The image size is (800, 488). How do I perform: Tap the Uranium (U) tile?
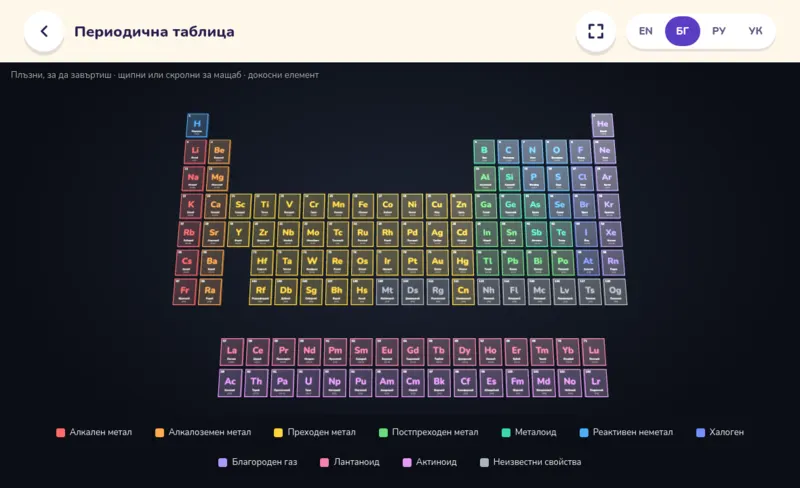tap(308, 383)
